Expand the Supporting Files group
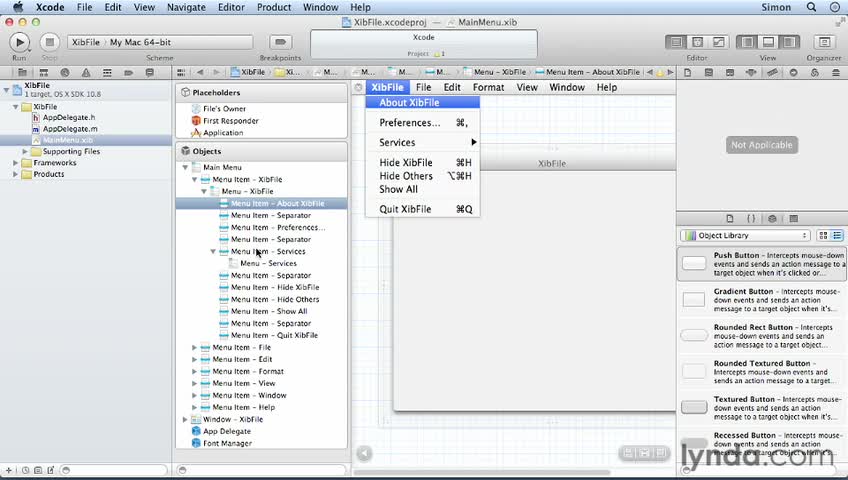Image resolution: width=848 pixels, height=480 pixels. pos(25,151)
